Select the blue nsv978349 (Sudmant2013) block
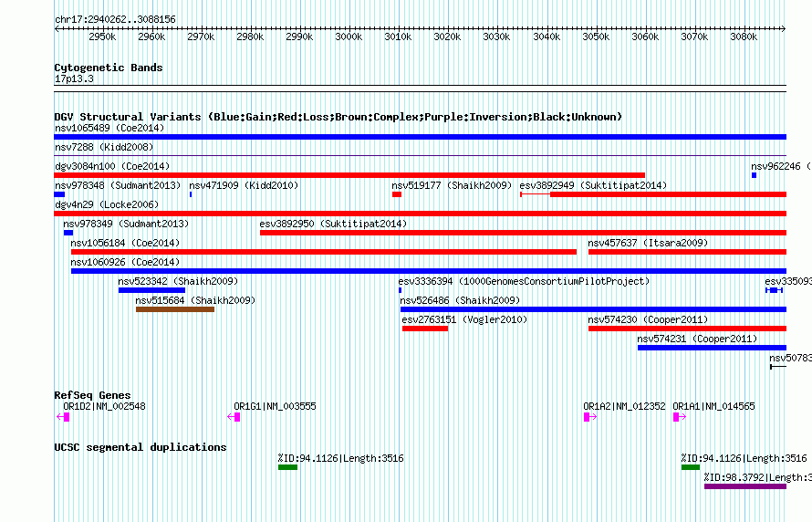812x522 pixels. point(68,233)
